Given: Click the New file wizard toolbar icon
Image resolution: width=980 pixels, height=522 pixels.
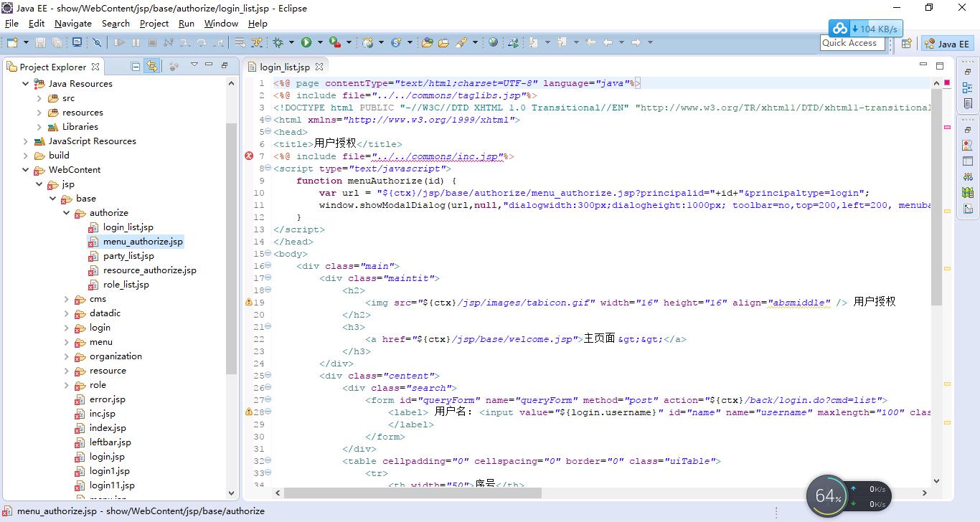Looking at the screenshot, I should click(11, 43).
